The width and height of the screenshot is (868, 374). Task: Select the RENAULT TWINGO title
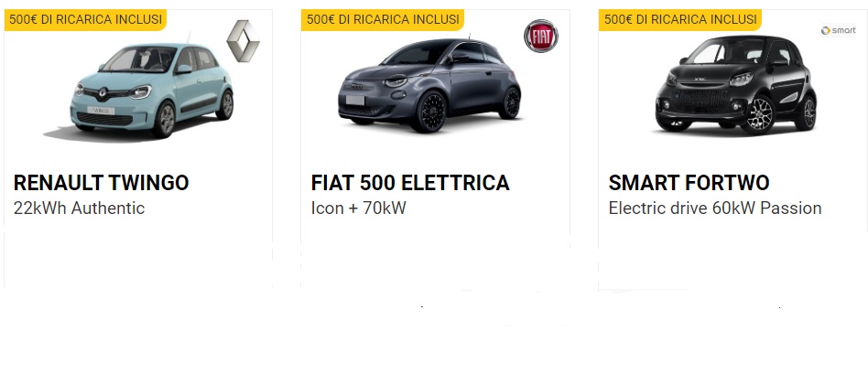[102, 183]
